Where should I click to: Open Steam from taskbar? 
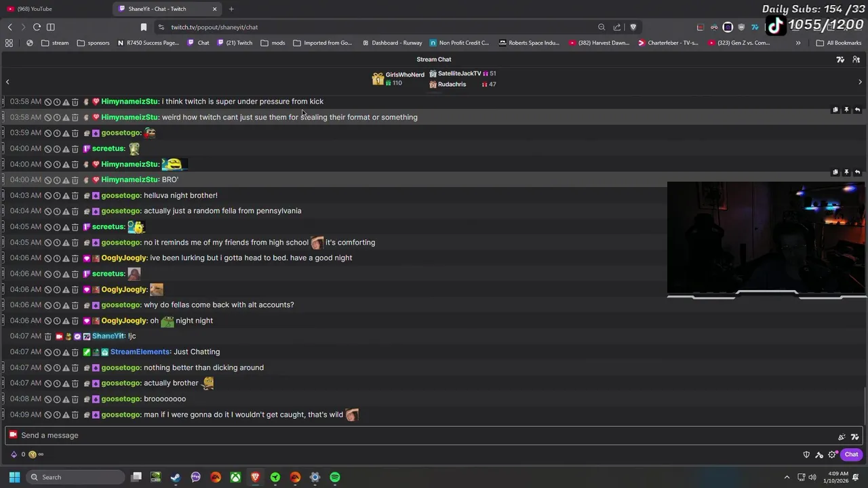pyautogui.click(x=176, y=477)
